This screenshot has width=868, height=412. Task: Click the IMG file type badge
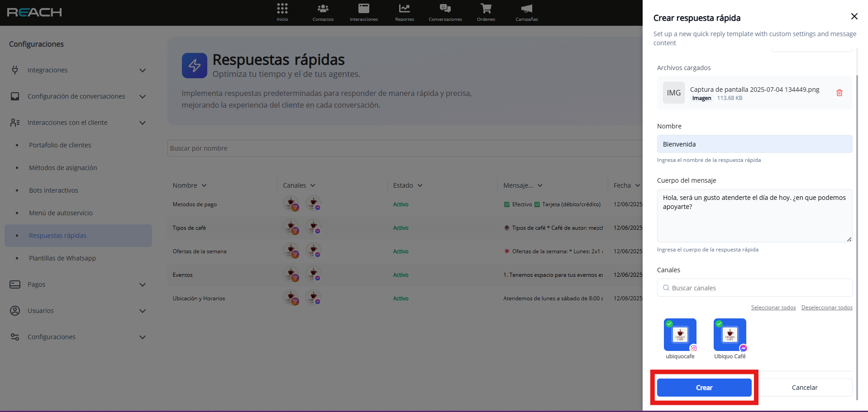(674, 93)
